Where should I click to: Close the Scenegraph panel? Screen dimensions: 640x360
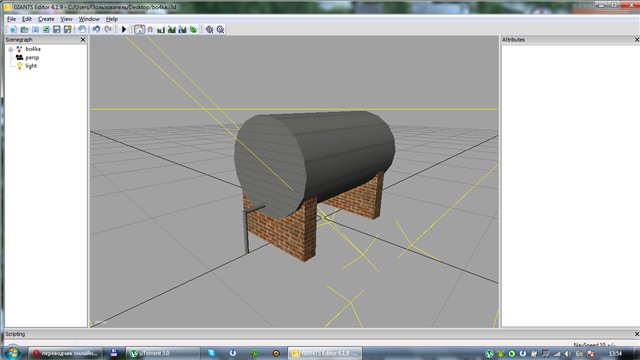(83, 40)
